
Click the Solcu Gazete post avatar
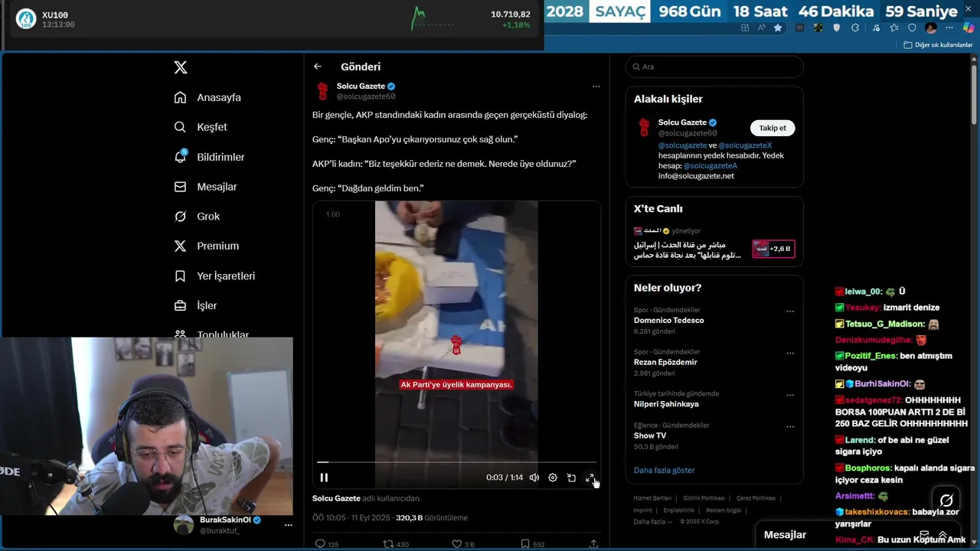pos(323,91)
